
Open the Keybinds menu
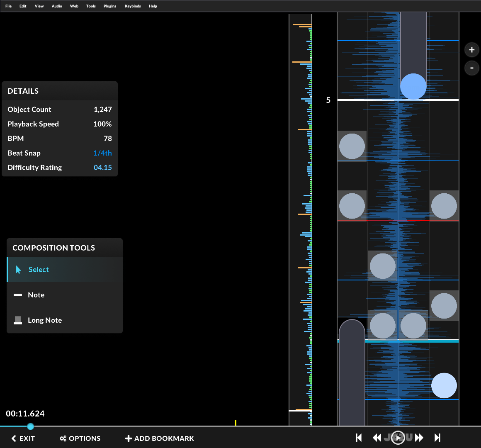pyautogui.click(x=133, y=6)
